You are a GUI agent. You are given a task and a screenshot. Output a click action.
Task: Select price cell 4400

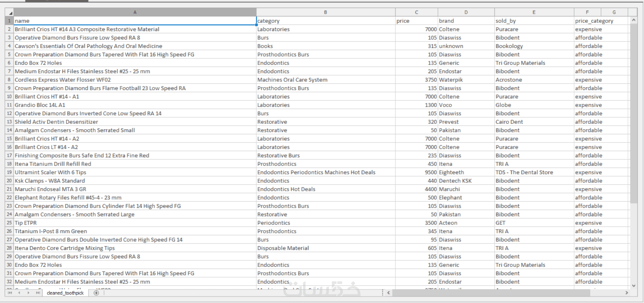(x=417, y=189)
